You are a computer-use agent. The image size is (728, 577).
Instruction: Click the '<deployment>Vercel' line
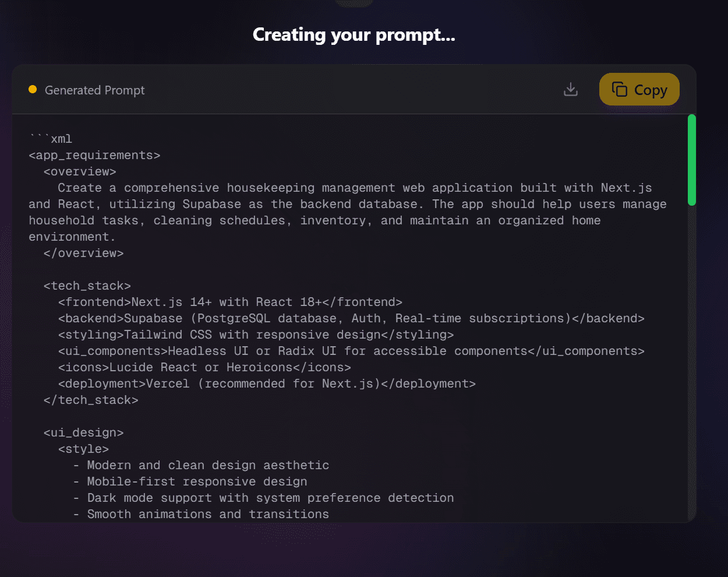tap(267, 384)
